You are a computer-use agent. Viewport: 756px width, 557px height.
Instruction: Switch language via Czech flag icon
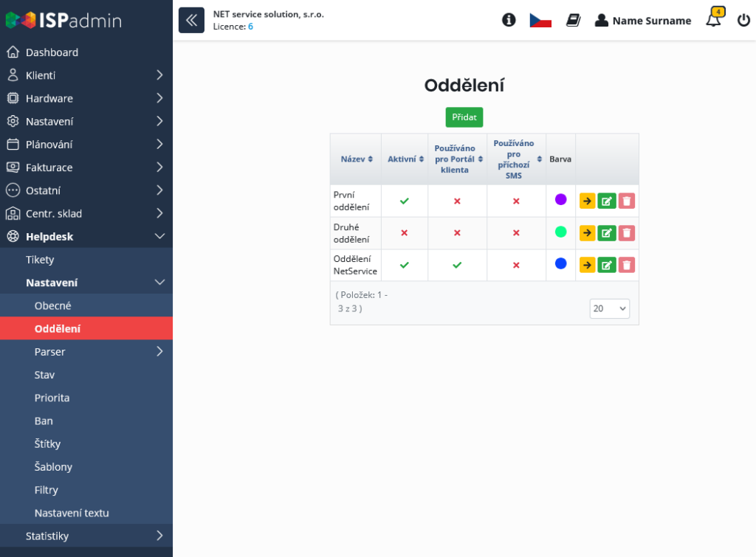coord(540,20)
